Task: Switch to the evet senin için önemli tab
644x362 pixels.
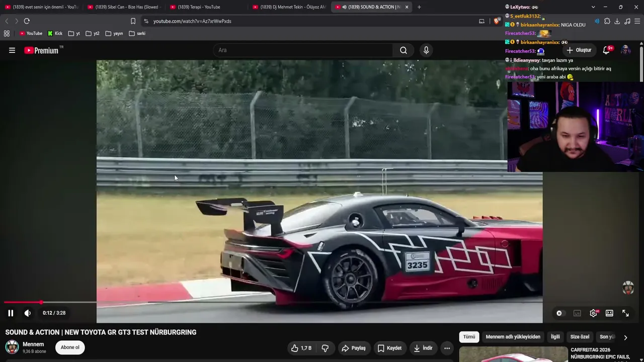Action: pyautogui.click(x=41, y=7)
